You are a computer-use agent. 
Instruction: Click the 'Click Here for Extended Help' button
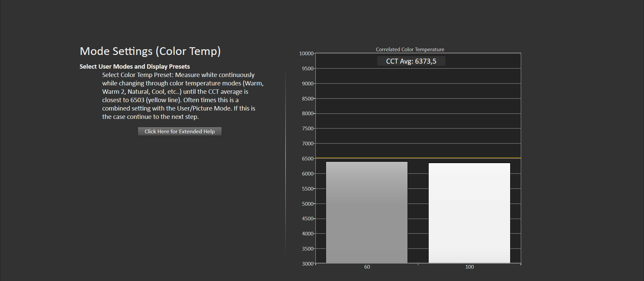[x=179, y=131]
